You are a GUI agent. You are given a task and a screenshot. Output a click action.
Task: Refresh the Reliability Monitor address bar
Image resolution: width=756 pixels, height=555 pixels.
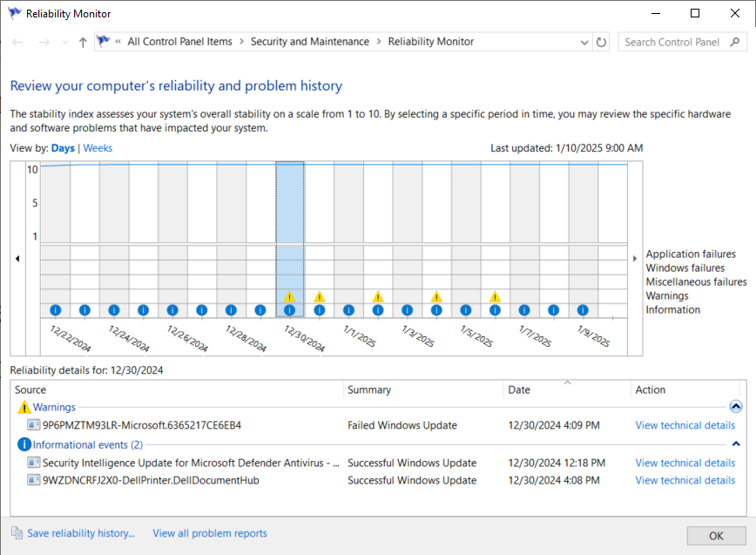pos(601,42)
